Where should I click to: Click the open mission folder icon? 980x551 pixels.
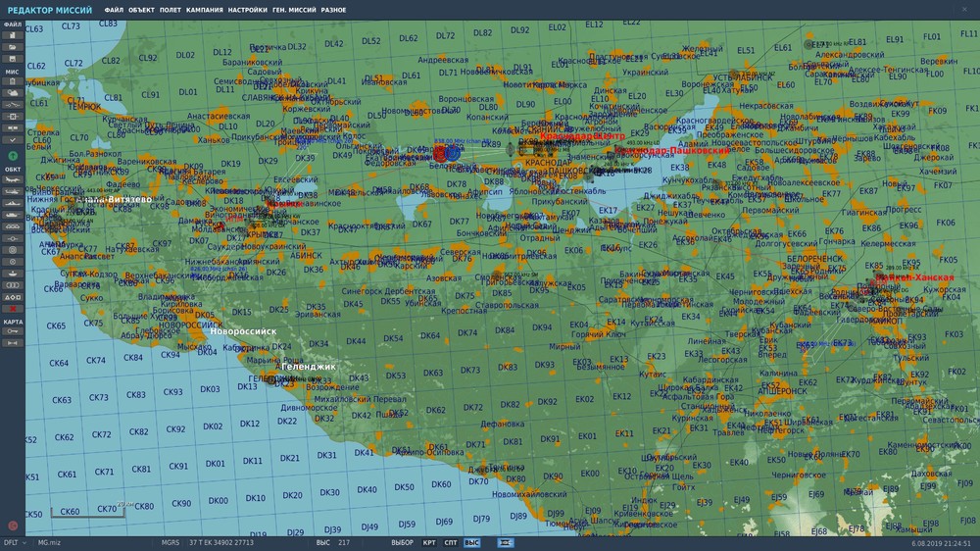[x=13, y=47]
